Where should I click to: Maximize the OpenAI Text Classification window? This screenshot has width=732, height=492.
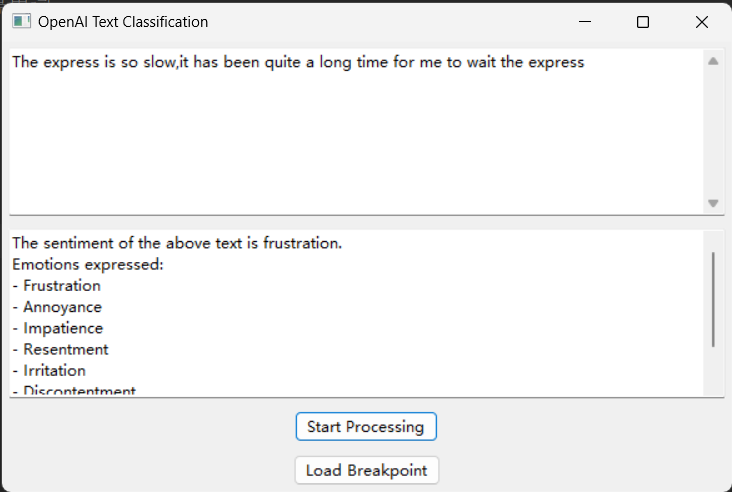tap(643, 22)
